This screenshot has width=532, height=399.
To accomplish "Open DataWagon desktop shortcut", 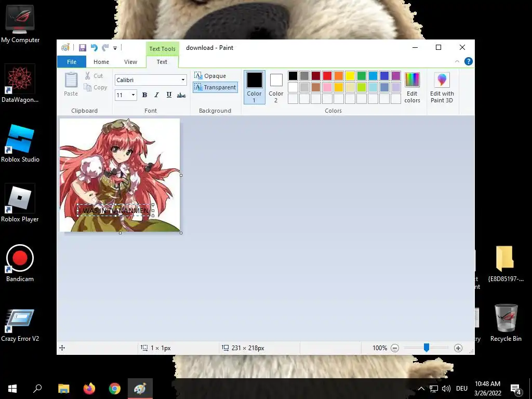I will [x=20, y=84].
